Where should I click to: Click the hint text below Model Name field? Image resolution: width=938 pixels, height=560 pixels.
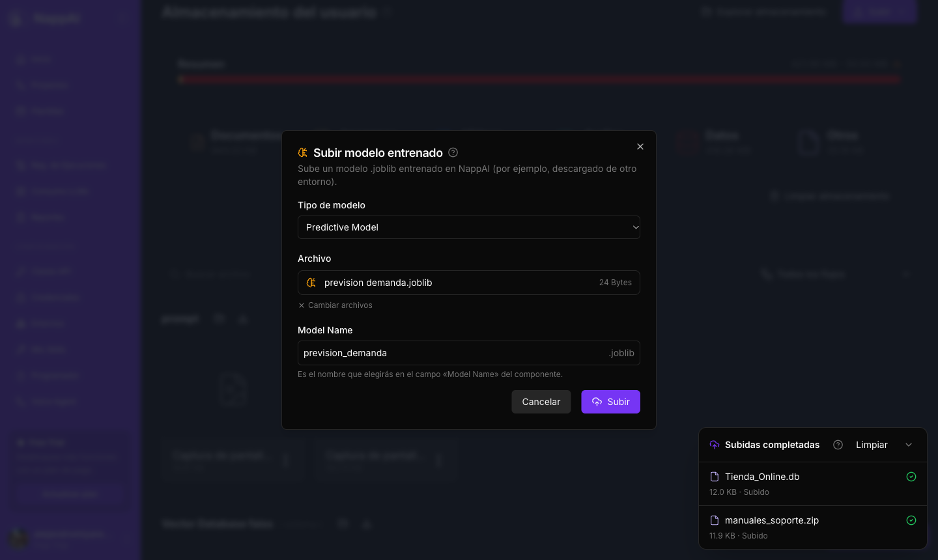[430, 374]
